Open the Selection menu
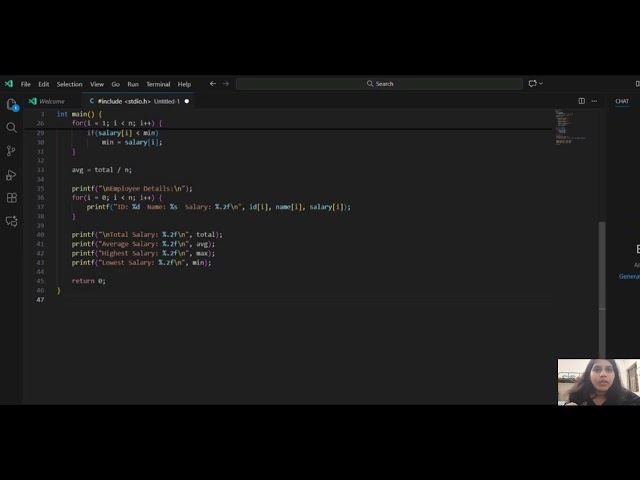 pyautogui.click(x=69, y=84)
